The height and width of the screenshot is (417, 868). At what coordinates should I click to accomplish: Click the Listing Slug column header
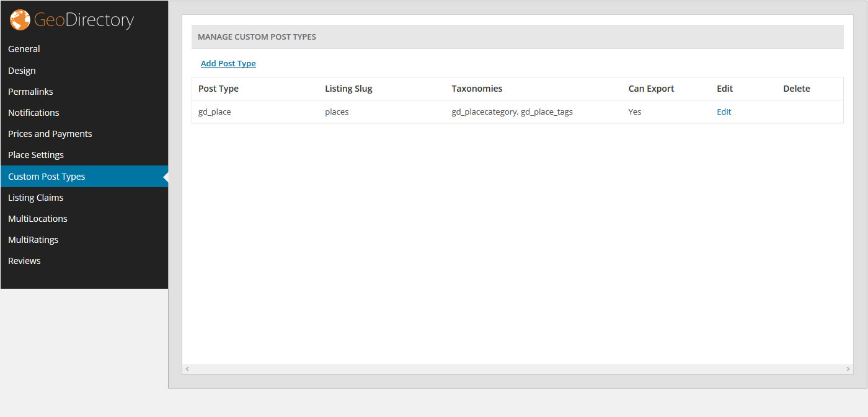click(348, 89)
